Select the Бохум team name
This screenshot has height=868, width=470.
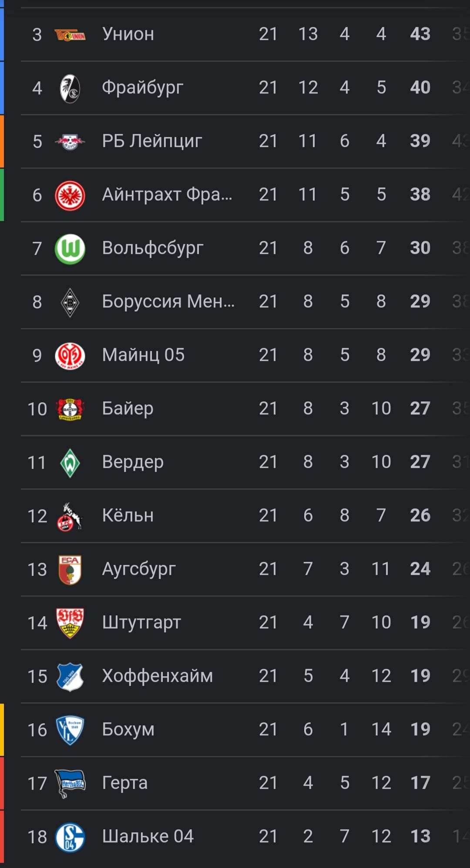[x=128, y=730]
